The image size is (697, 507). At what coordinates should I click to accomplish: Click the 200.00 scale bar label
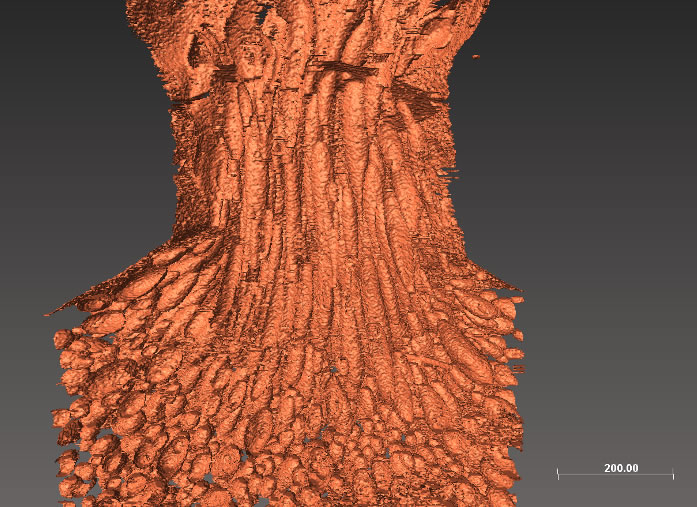621,468
